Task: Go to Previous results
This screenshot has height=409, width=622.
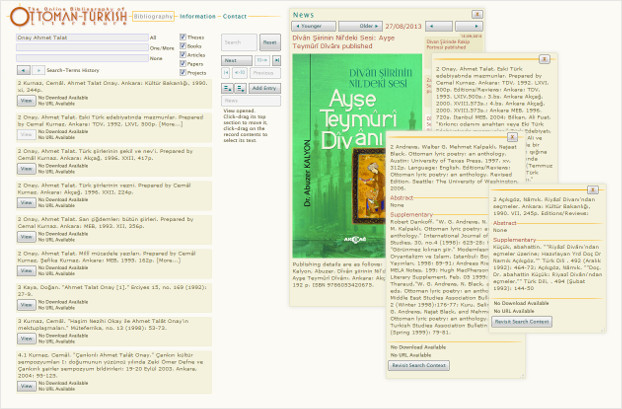Action: pos(265,73)
